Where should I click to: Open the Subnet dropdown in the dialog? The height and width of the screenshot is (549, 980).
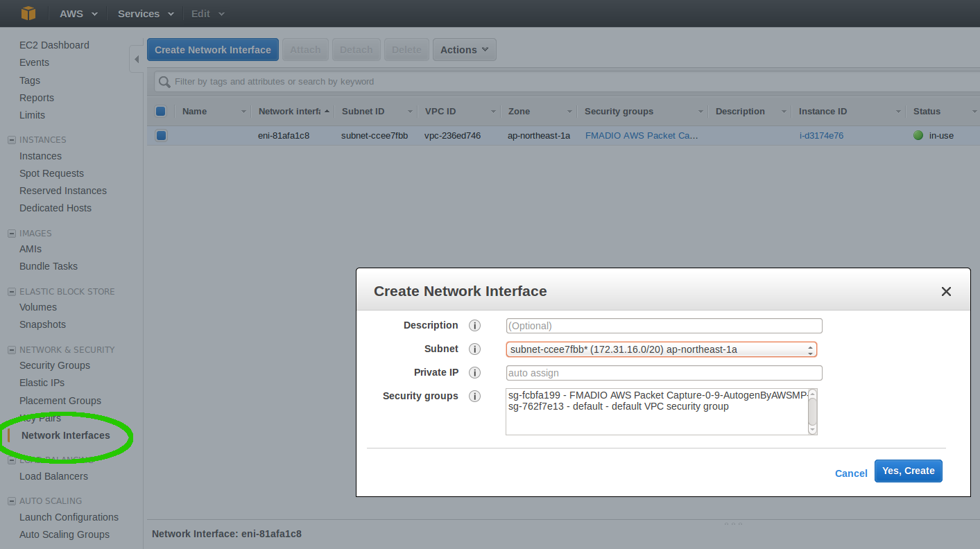pyautogui.click(x=810, y=349)
